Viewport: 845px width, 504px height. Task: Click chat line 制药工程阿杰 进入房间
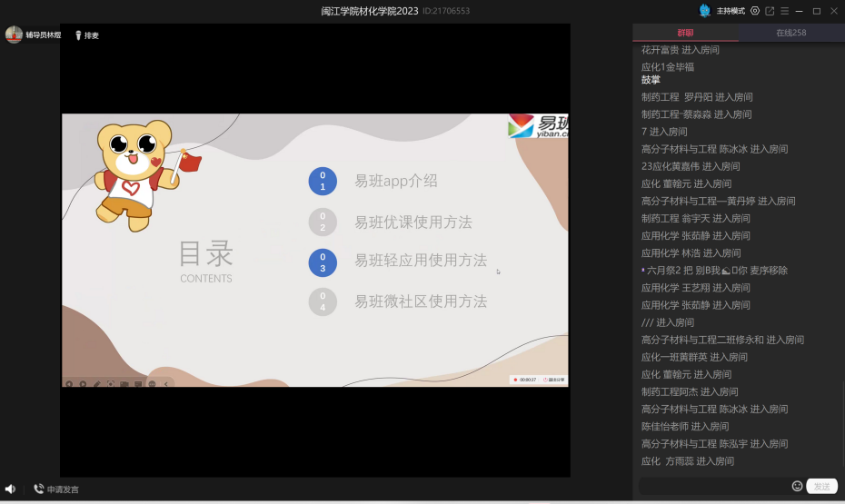pos(690,392)
